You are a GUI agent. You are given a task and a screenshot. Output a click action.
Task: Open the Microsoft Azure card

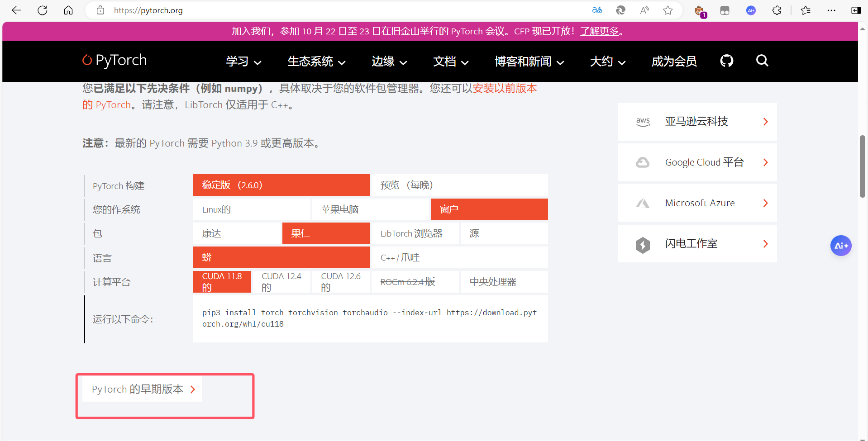697,203
